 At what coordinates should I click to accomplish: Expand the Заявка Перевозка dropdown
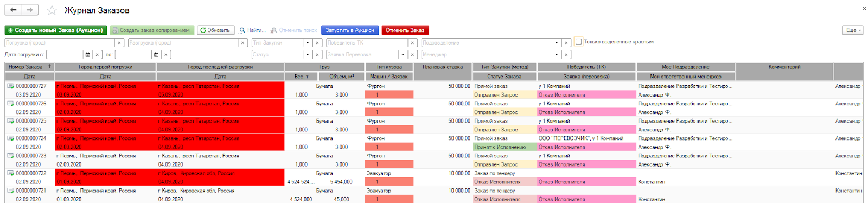pyautogui.click(x=403, y=55)
